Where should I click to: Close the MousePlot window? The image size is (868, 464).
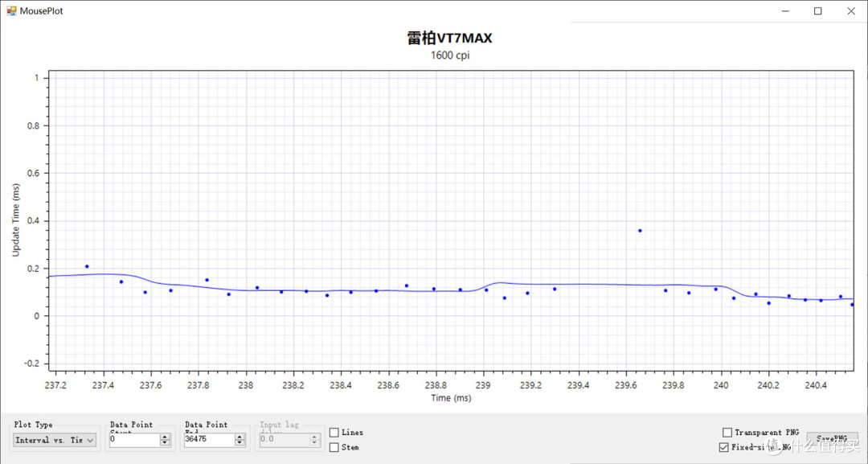click(x=851, y=11)
